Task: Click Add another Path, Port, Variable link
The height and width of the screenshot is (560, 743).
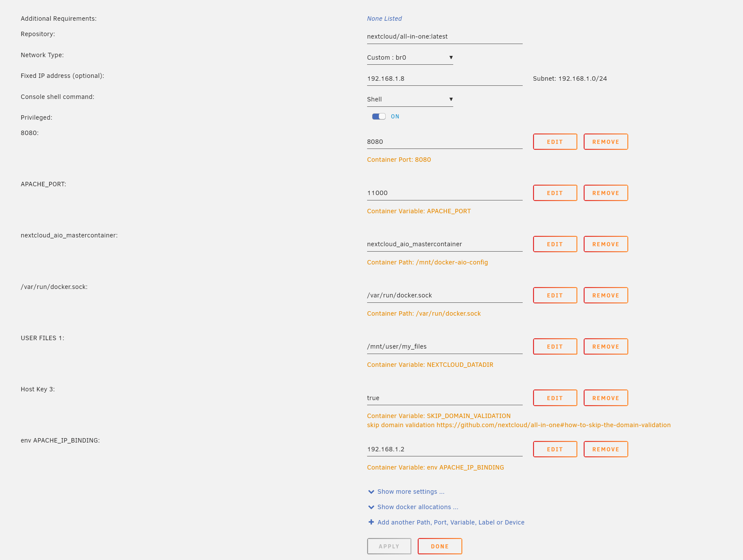Action: coord(450,522)
